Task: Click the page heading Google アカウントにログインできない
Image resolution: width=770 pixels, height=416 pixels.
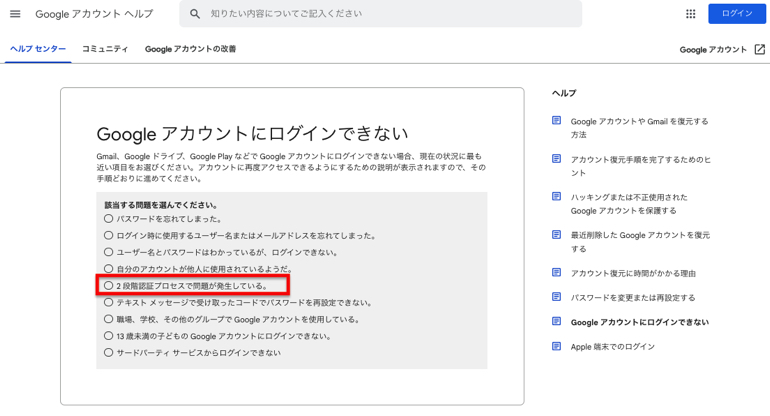Action: pos(252,134)
